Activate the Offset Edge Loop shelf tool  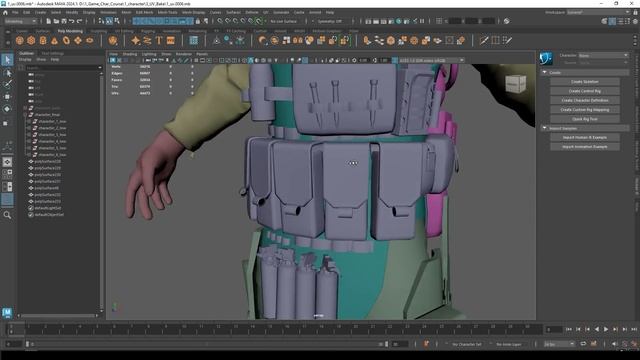coord(507,40)
